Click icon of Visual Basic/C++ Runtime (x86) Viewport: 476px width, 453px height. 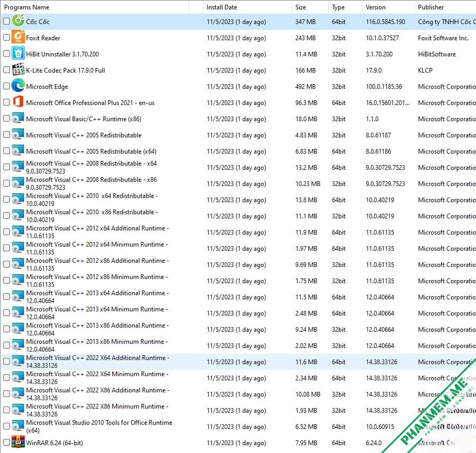pyautogui.click(x=18, y=118)
